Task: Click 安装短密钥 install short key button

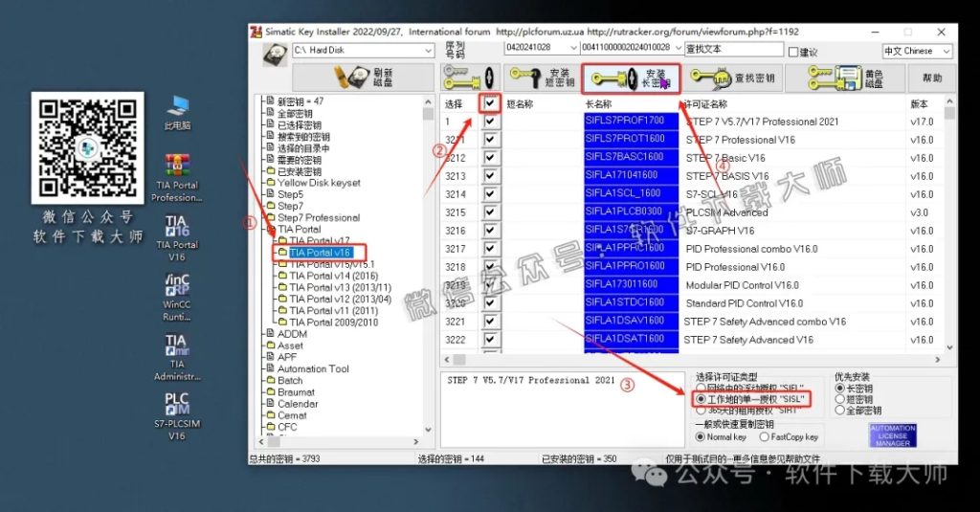Action: pyautogui.click(x=542, y=78)
